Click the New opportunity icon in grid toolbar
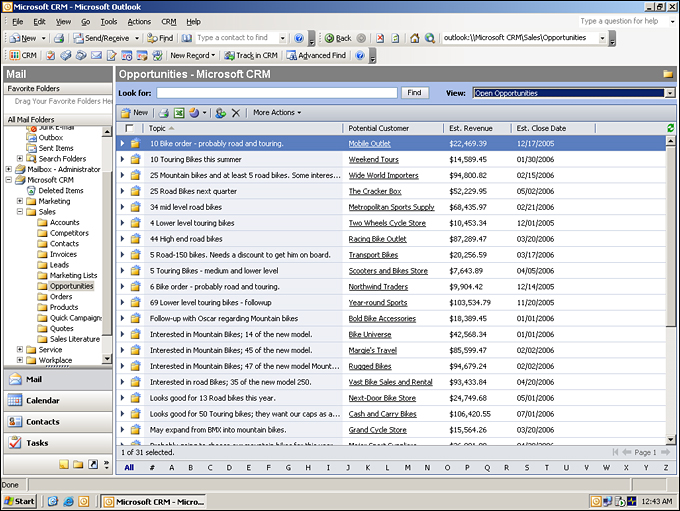The width and height of the screenshot is (680, 511). click(x=134, y=113)
